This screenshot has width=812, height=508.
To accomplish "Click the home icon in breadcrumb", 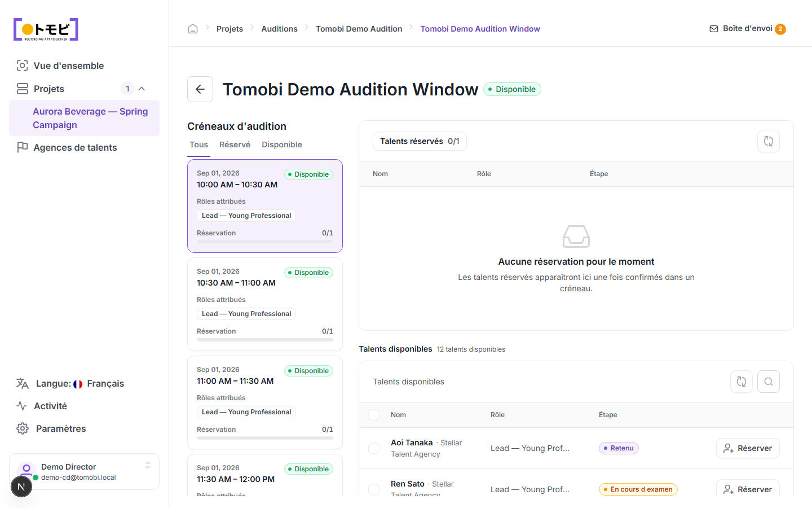I will (x=193, y=29).
